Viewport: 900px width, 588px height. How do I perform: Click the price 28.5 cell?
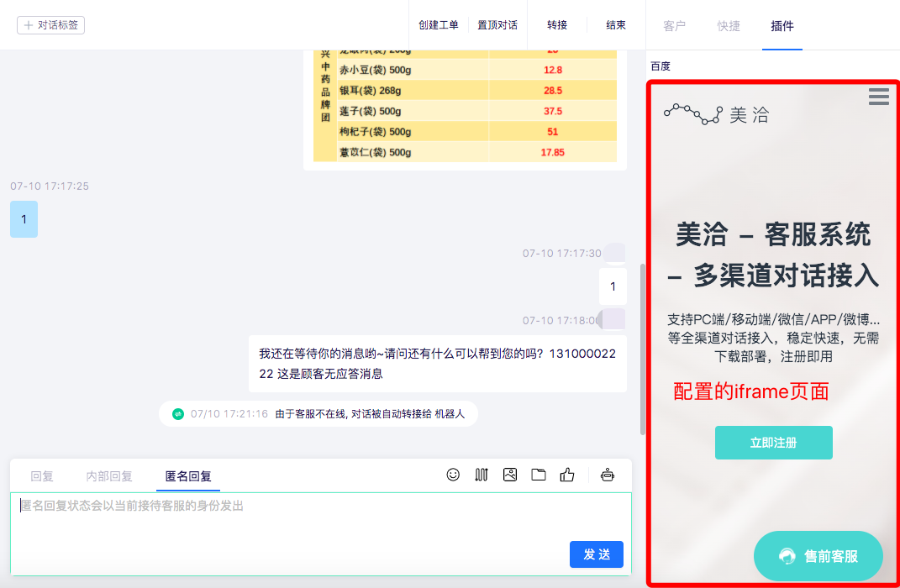(553, 91)
